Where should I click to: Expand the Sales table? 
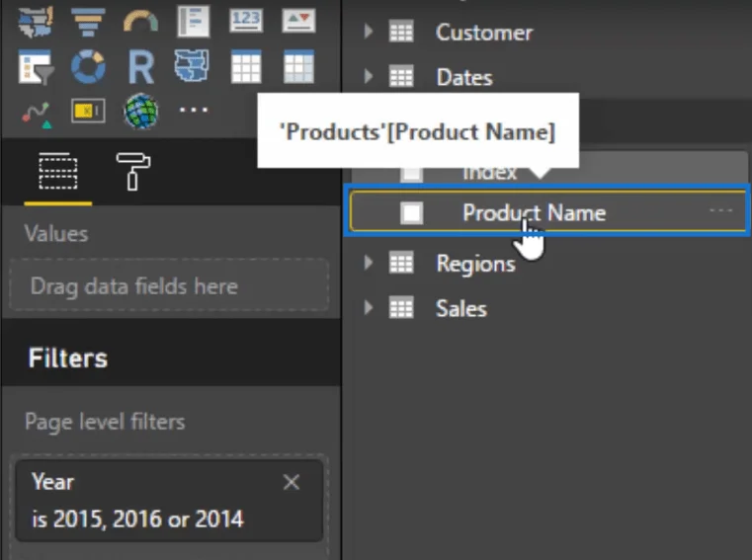369,307
